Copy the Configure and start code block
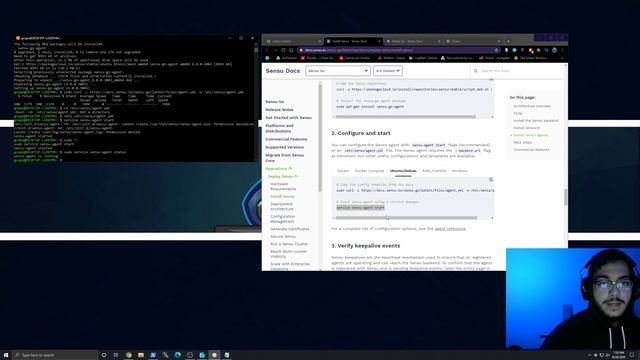Viewport: 640px width, 360px height. (491, 180)
